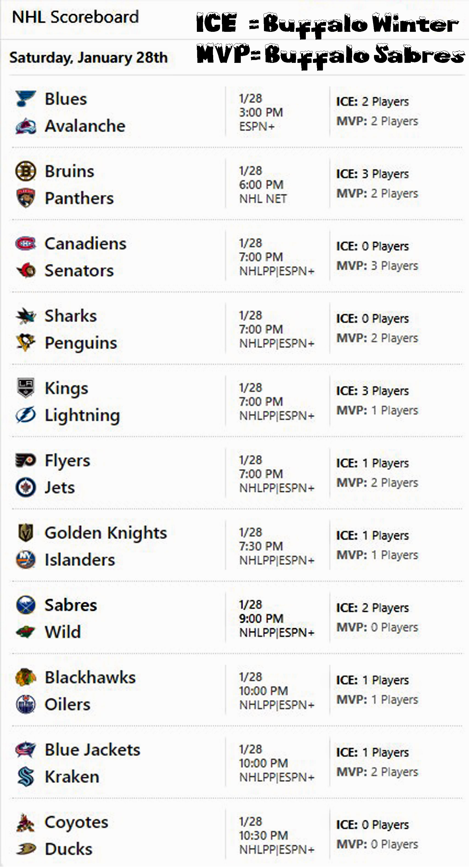Screen dimensions: 469x868
Task: Click the Florida Panthers logo
Action: pos(25,198)
